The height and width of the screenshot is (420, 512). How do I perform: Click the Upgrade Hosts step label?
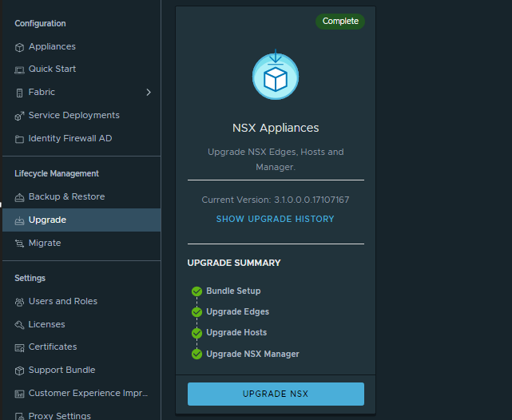point(236,332)
